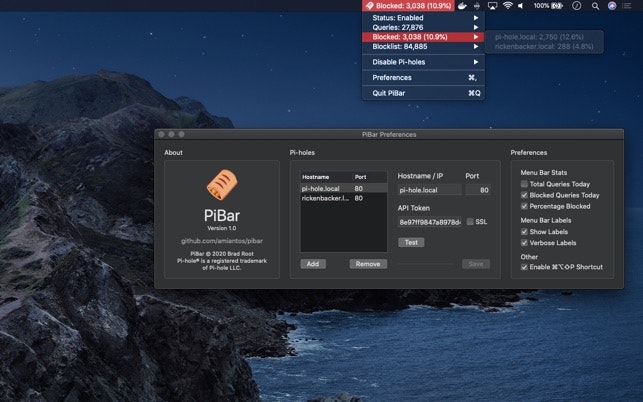
Task: Click the menu bar icon right of Docker
Action: click(477, 6)
